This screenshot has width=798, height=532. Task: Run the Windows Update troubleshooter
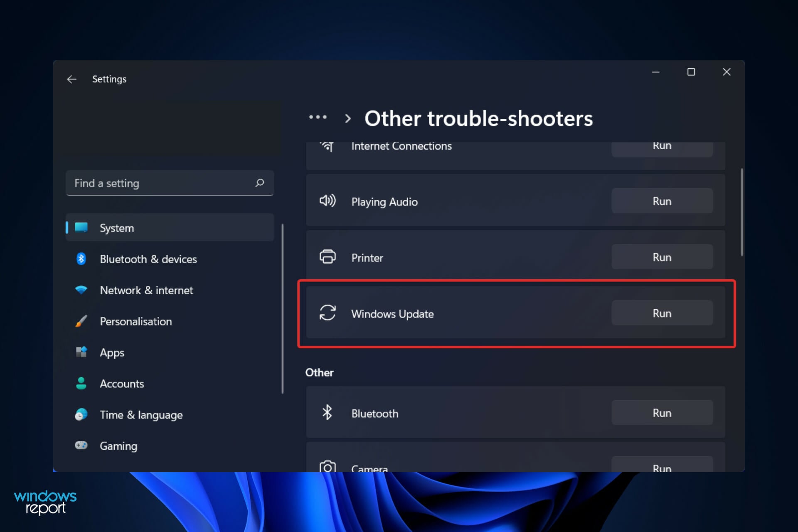tap(662, 313)
